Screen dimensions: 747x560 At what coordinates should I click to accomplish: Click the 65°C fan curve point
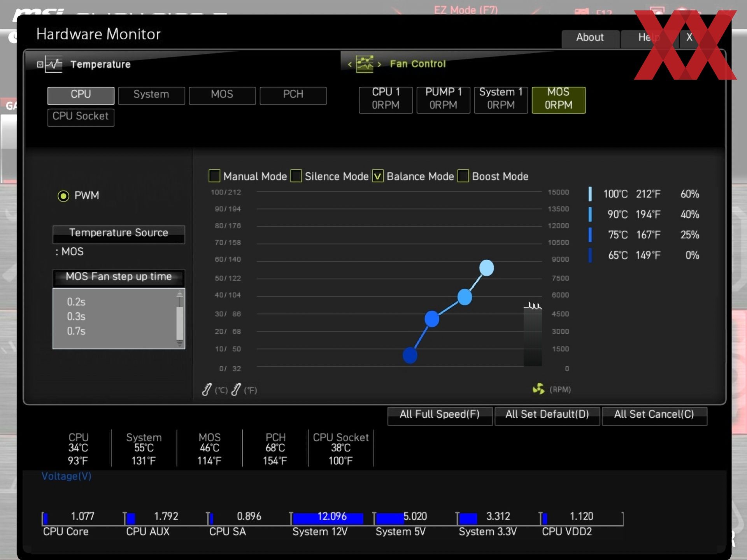(410, 355)
